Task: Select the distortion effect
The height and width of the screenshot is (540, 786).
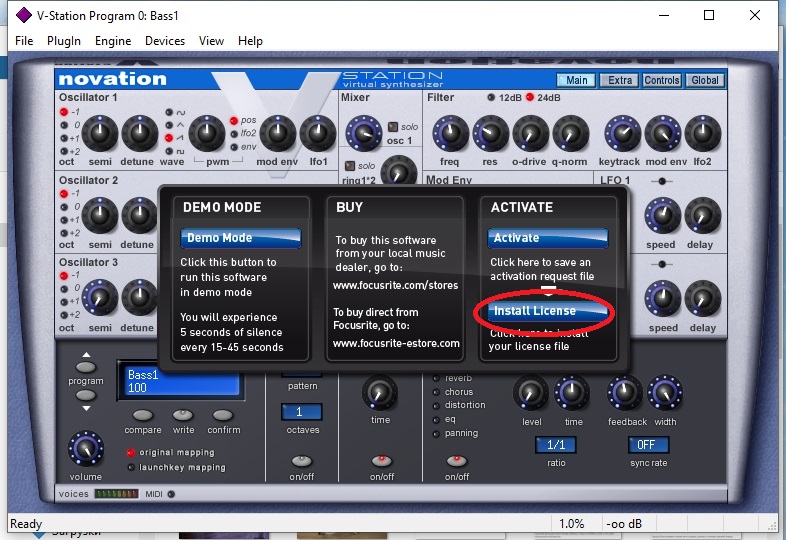Action: click(436, 406)
